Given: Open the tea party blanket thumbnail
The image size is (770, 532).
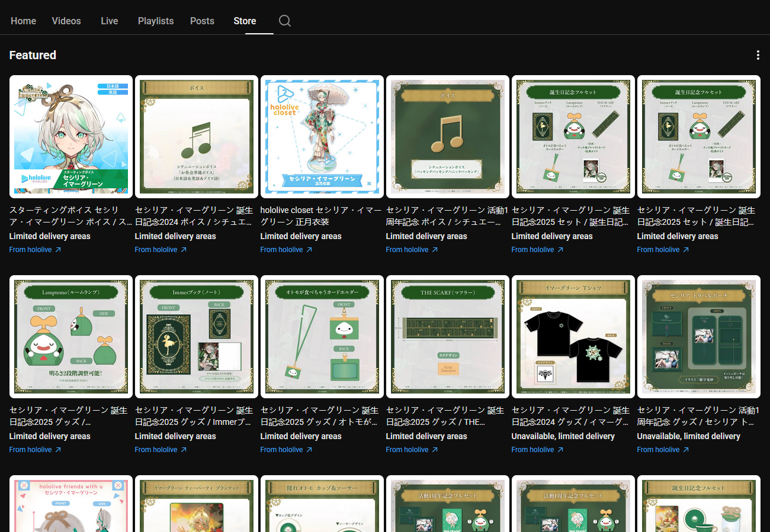Looking at the screenshot, I should [197, 504].
